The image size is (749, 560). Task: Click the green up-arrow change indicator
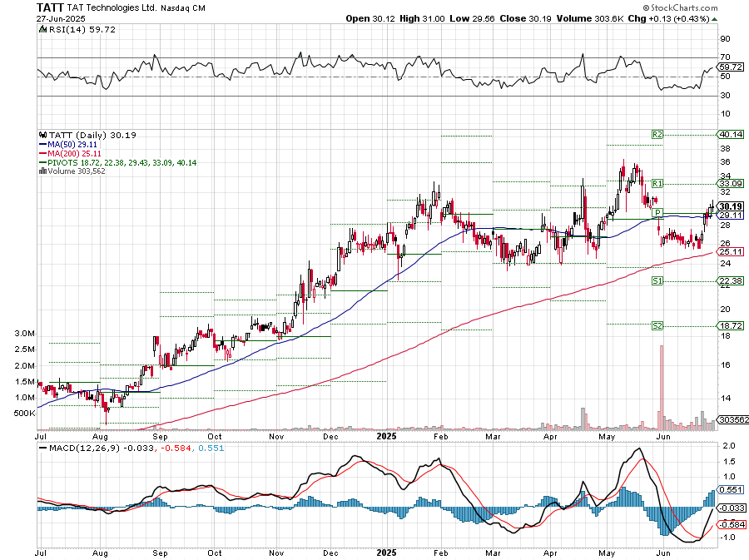[x=714, y=19]
